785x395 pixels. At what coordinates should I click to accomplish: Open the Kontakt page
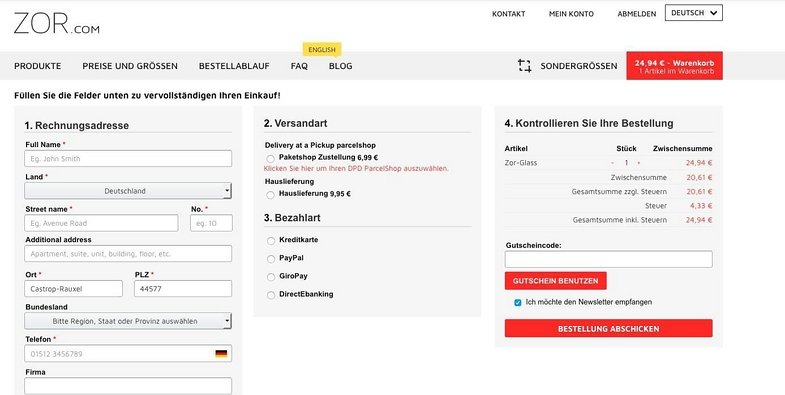tap(509, 14)
